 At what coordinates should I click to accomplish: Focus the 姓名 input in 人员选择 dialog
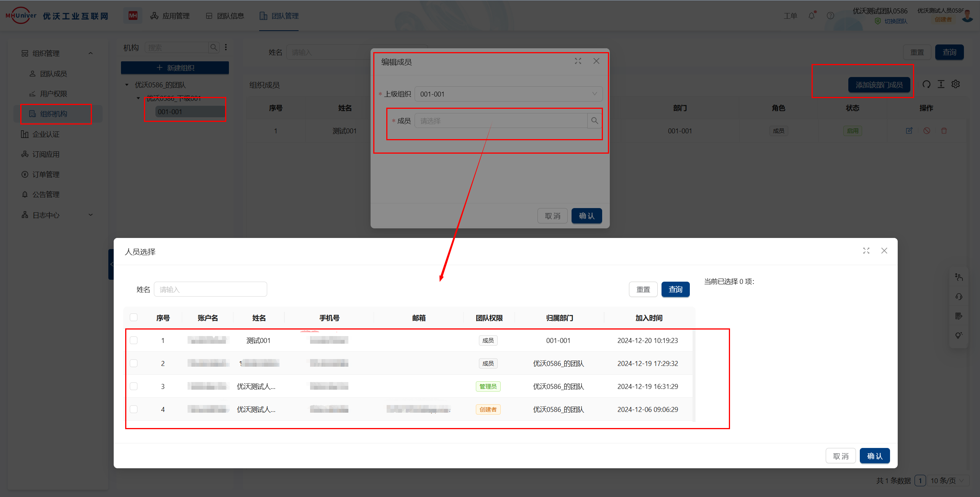210,289
